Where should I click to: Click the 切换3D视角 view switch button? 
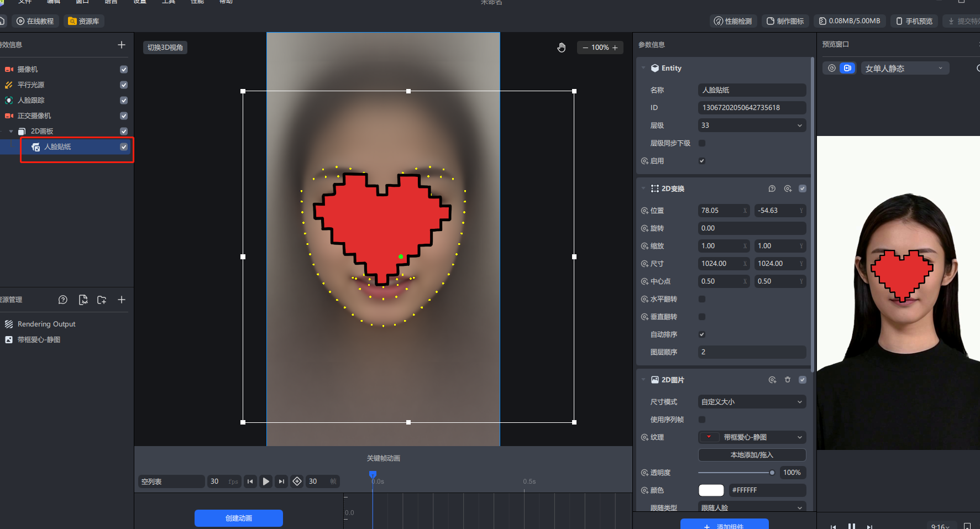(165, 48)
